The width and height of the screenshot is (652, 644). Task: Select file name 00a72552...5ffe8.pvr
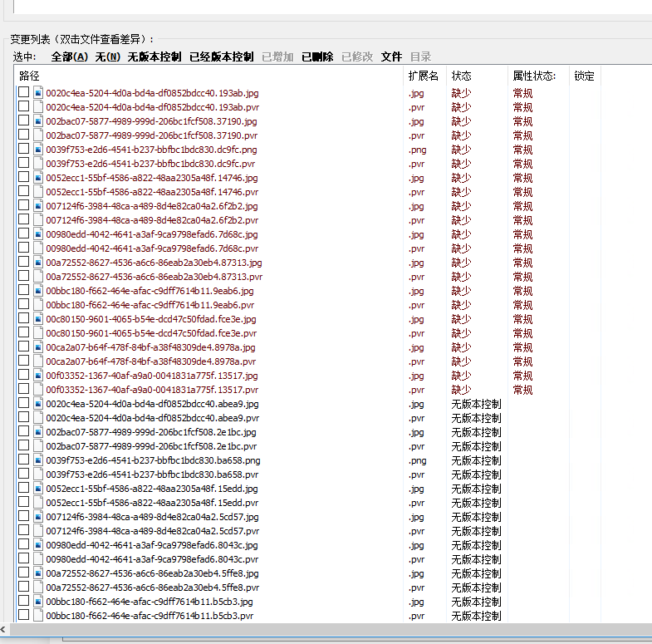coord(153,587)
